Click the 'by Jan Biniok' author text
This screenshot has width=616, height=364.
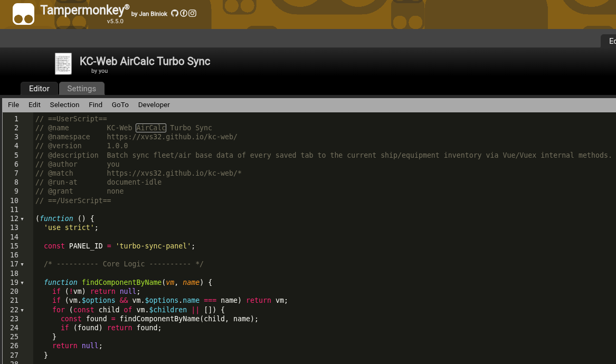click(149, 14)
